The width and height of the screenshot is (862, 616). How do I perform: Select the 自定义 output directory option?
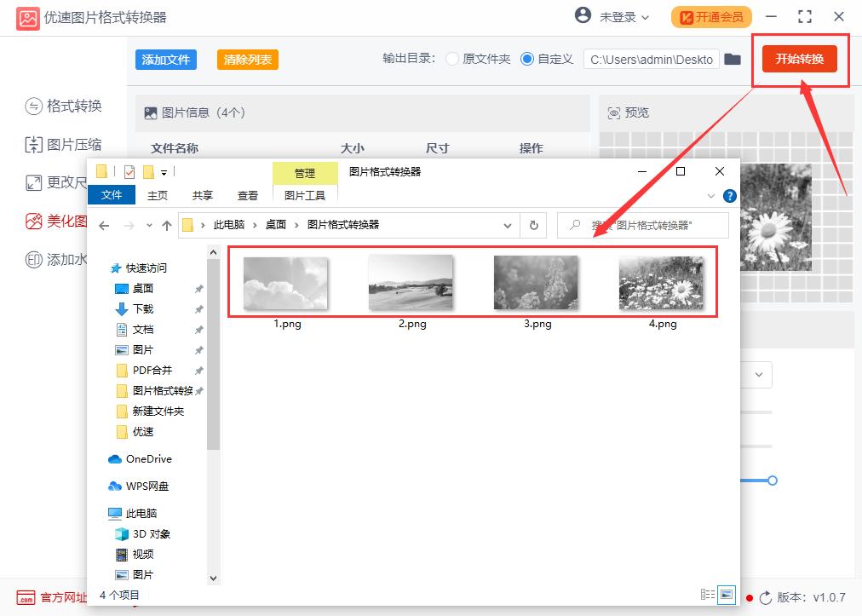tap(528, 60)
